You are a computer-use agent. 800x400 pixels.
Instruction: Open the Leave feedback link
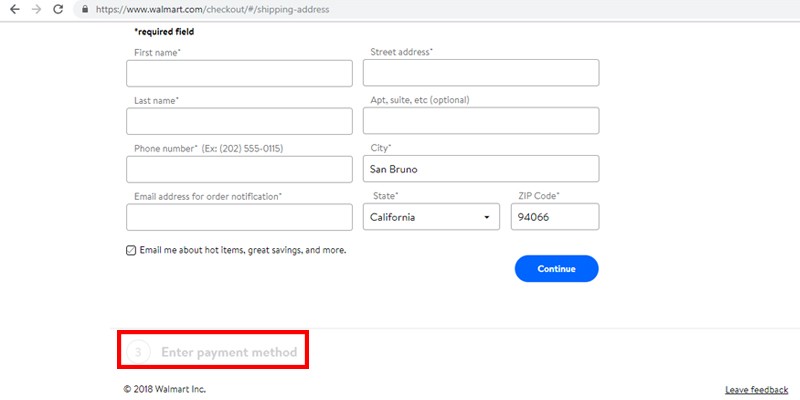pyautogui.click(x=755, y=389)
